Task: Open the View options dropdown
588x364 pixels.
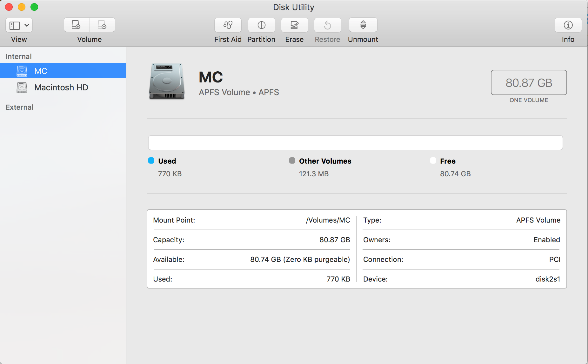Action: (x=19, y=25)
